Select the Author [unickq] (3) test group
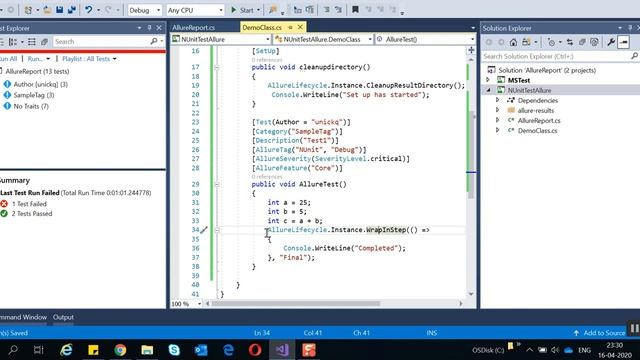The width and height of the screenshot is (640, 360). [41, 84]
